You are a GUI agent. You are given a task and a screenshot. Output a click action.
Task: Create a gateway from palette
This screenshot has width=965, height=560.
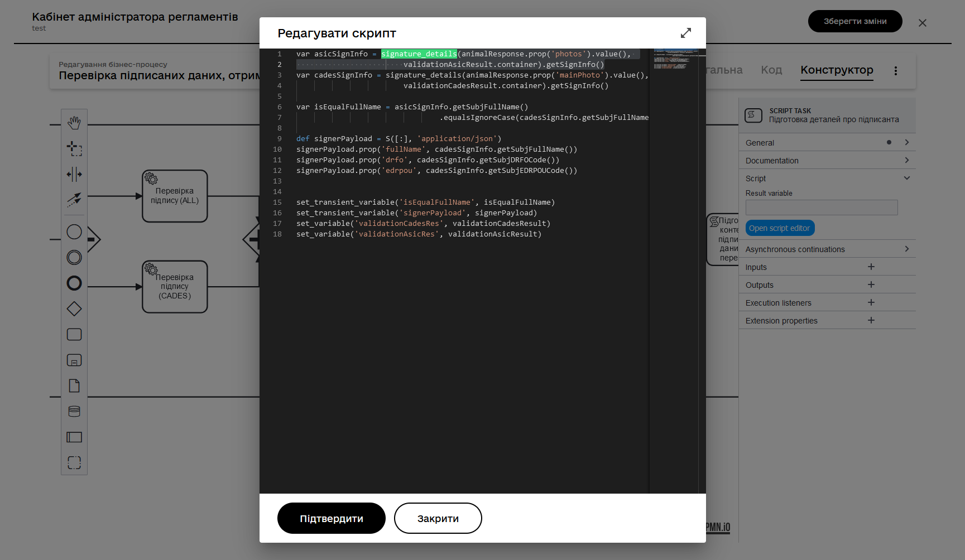74,308
